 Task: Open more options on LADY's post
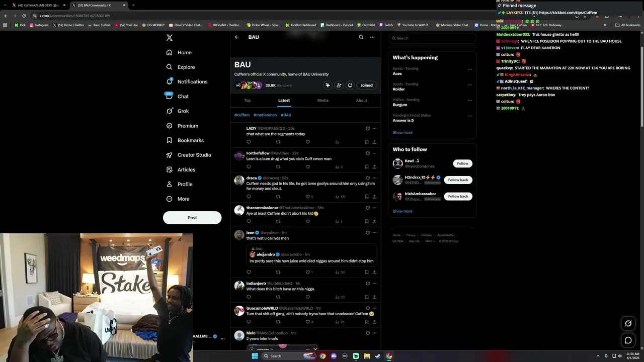[374, 128]
